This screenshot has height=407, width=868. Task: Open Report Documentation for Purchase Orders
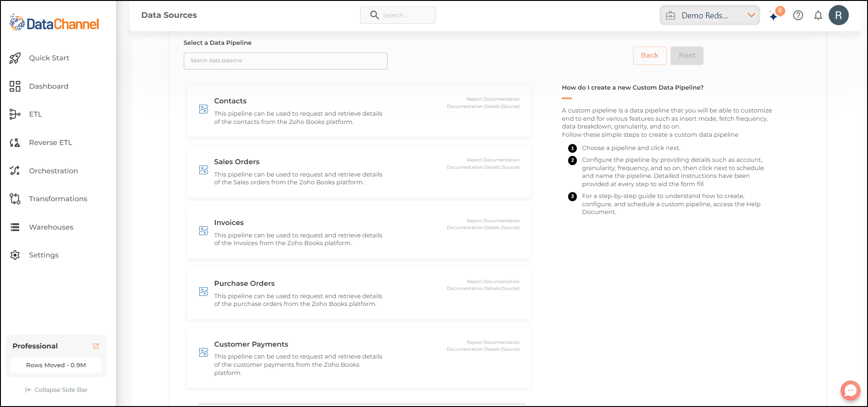tap(493, 282)
